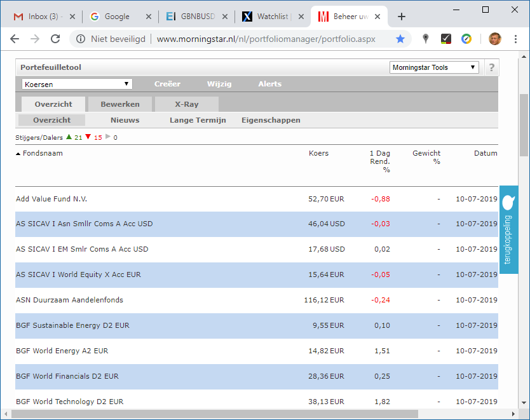Screen dimensions: 530x420
Task: Click the help question mark icon
Action: coord(491,67)
